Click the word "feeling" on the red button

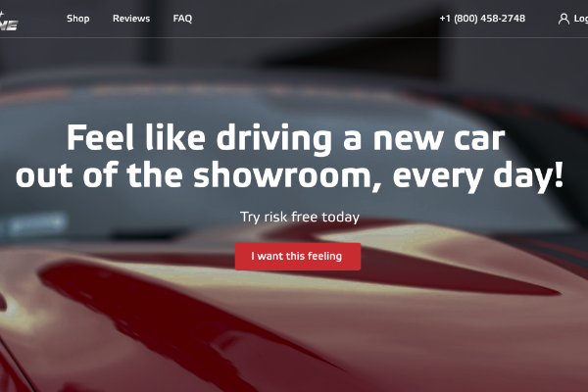[x=324, y=257]
